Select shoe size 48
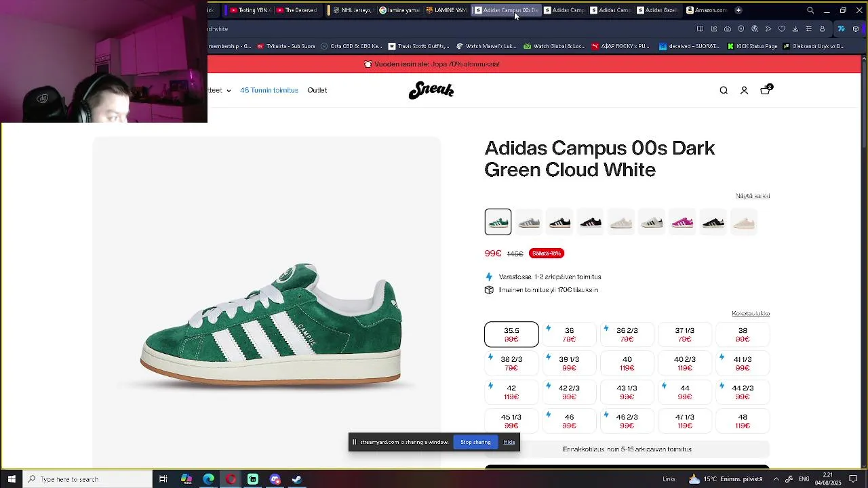 pos(743,421)
